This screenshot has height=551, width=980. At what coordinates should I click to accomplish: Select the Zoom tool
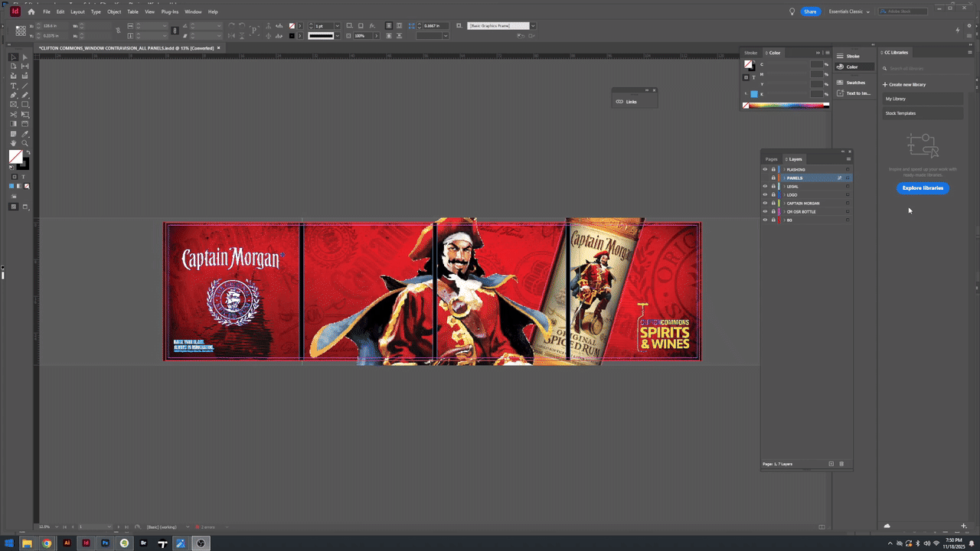pyautogui.click(x=24, y=143)
